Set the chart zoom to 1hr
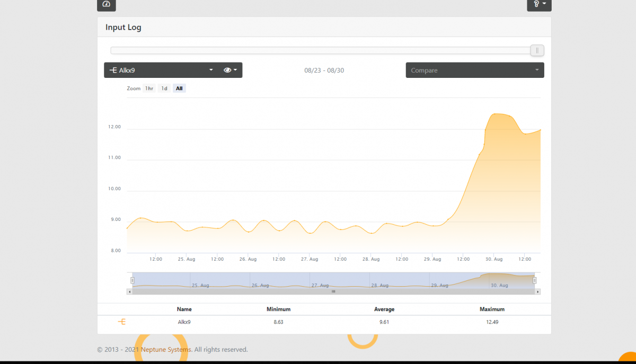The width and height of the screenshot is (636, 364). point(149,88)
